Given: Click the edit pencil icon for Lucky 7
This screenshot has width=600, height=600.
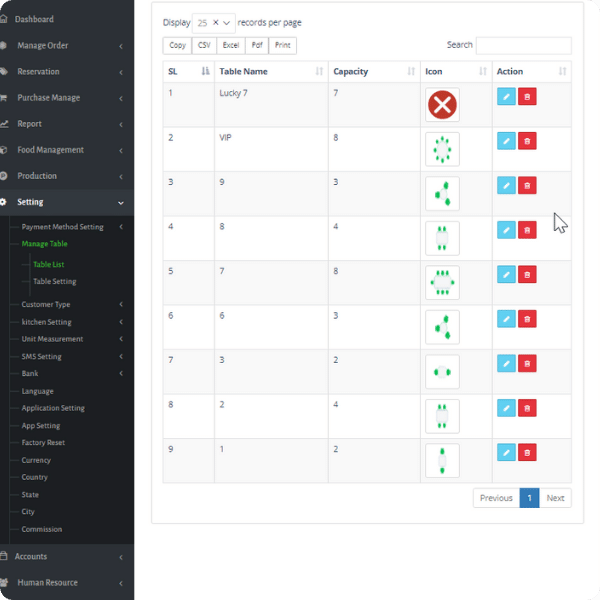Looking at the screenshot, I should coord(506,96).
